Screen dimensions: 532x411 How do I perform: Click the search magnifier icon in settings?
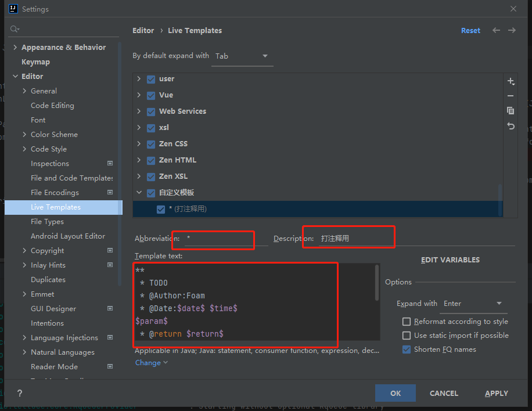pyautogui.click(x=15, y=29)
